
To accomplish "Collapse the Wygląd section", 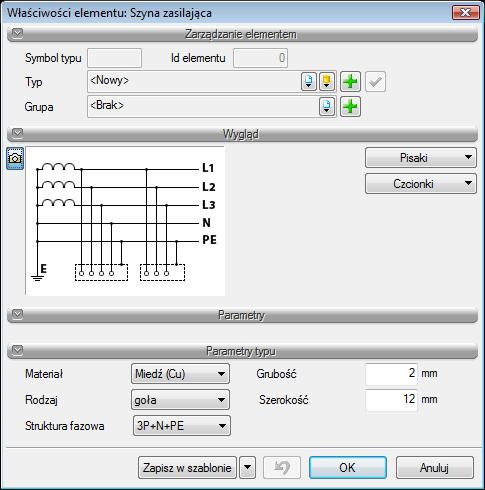I will pyautogui.click(x=17, y=133).
